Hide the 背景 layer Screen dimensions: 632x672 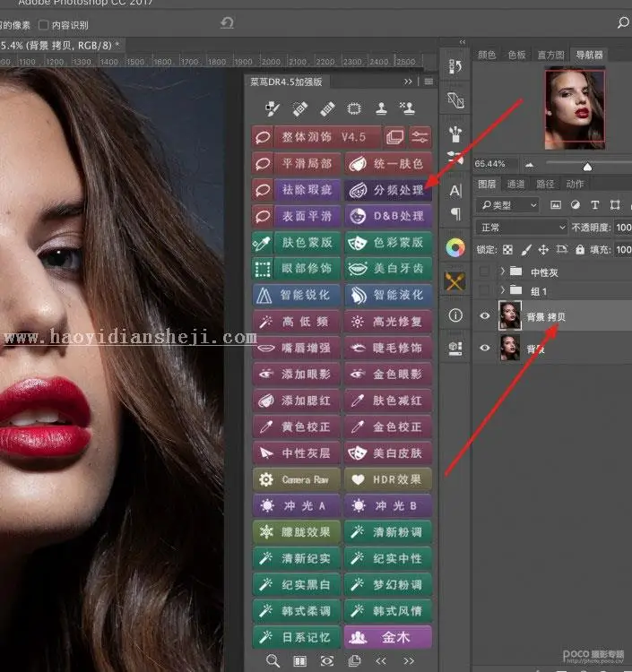(485, 348)
